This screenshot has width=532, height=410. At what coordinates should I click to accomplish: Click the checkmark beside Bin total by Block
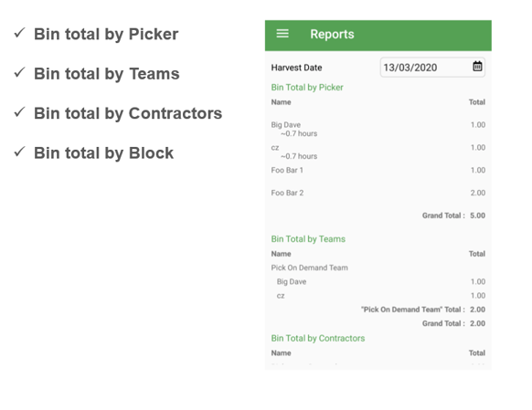pos(20,152)
